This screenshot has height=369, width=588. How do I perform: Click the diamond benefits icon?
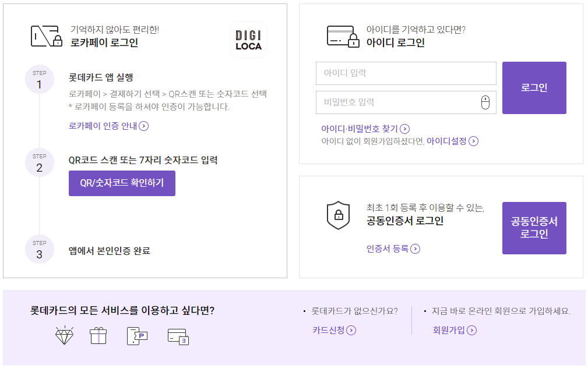pos(65,335)
